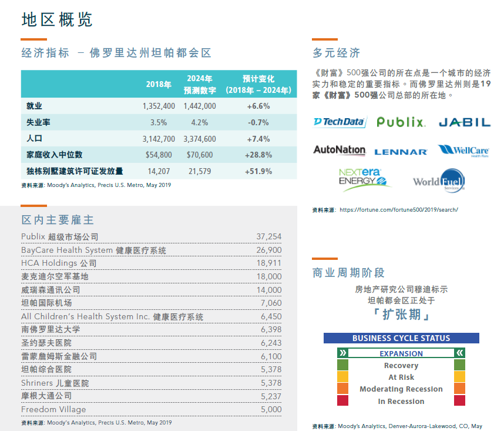Select the At Risk status label
This screenshot has height=431, width=504.
click(x=401, y=377)
